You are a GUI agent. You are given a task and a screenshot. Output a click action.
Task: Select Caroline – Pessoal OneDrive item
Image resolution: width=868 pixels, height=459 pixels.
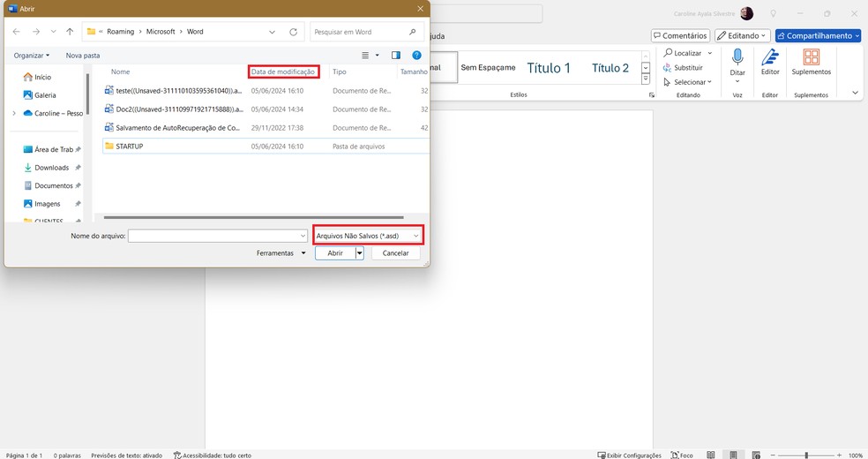(x=53, y=113)
